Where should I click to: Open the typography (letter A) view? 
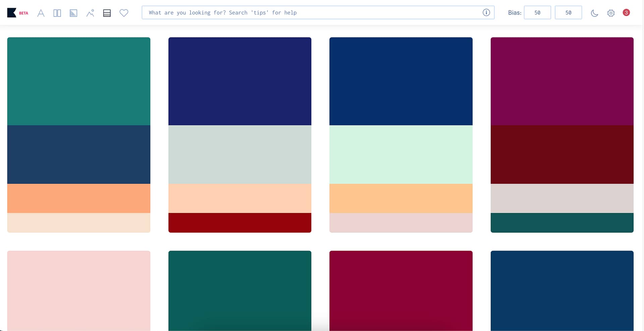click(41, 13)
